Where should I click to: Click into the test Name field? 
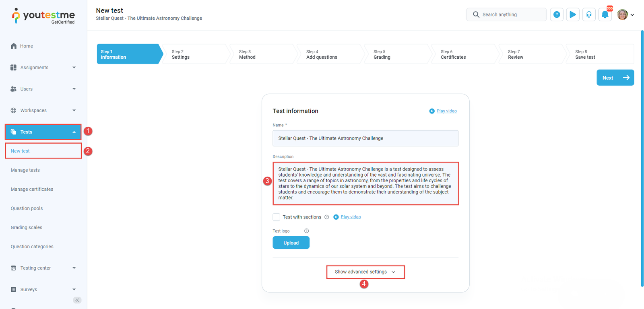[x=365, y=138]
